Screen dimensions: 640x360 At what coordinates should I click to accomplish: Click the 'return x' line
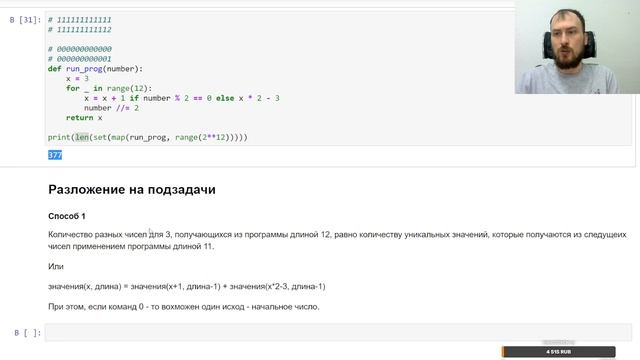(84, 118)
